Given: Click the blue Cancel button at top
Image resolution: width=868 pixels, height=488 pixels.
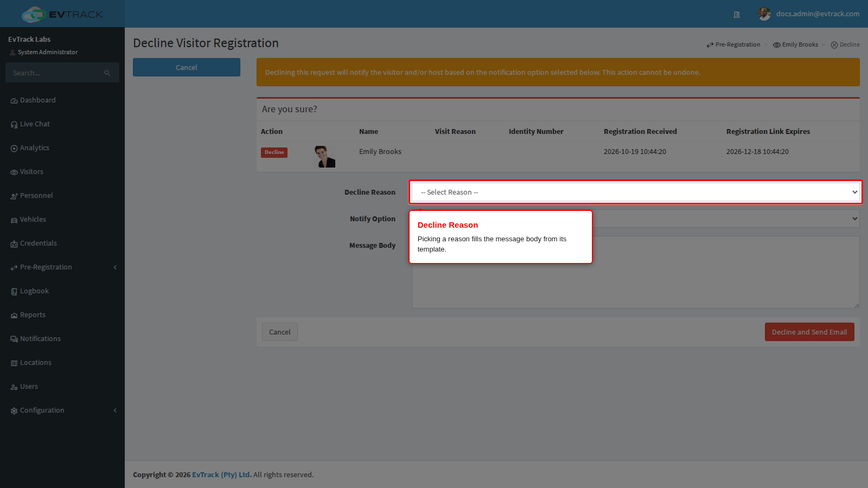Looking at the screenshot, I should coord(187,67).
